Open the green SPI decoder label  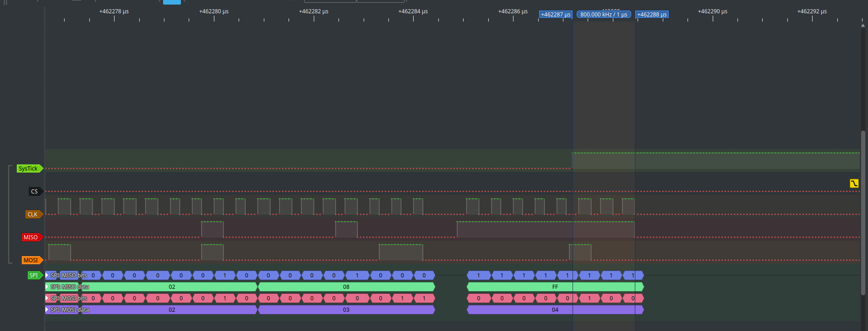click(34, 276)
